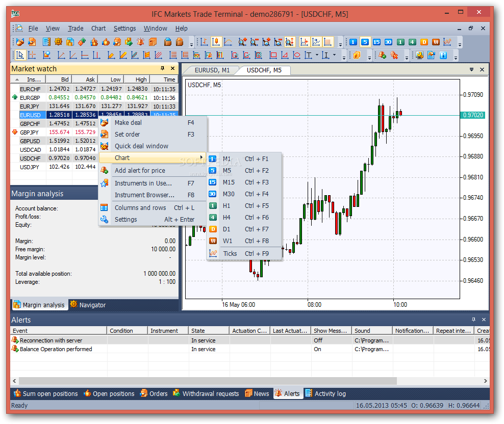Open the chart tabs list dropdown arrow
The width and height of the screenshot is (504, 424).
pos(471,69)
